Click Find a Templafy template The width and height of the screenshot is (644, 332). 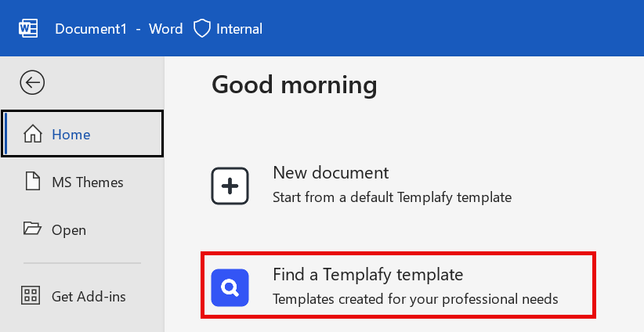(398, 285)
